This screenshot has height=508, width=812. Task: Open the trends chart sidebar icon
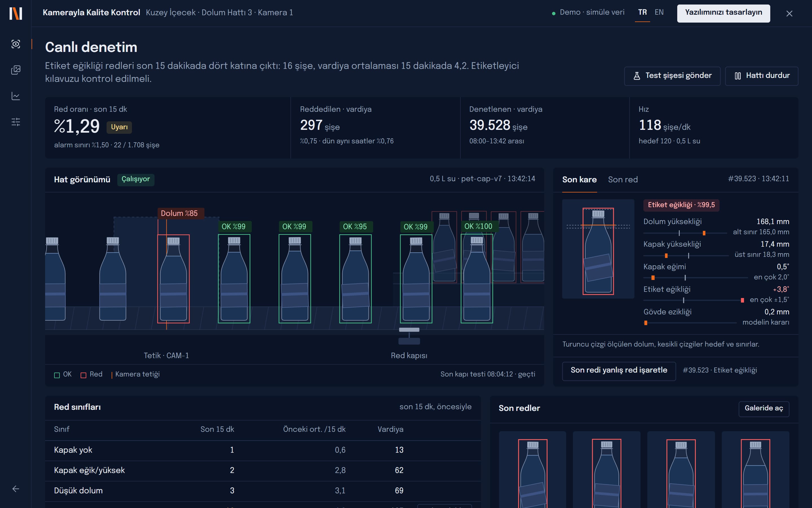point(16,96)
